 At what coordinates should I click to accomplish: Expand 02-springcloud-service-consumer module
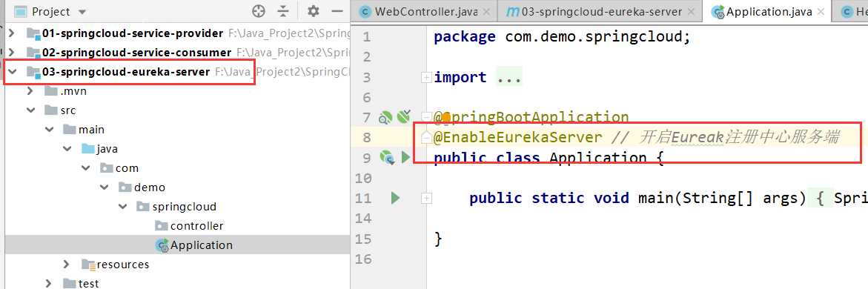pos(12,52)
